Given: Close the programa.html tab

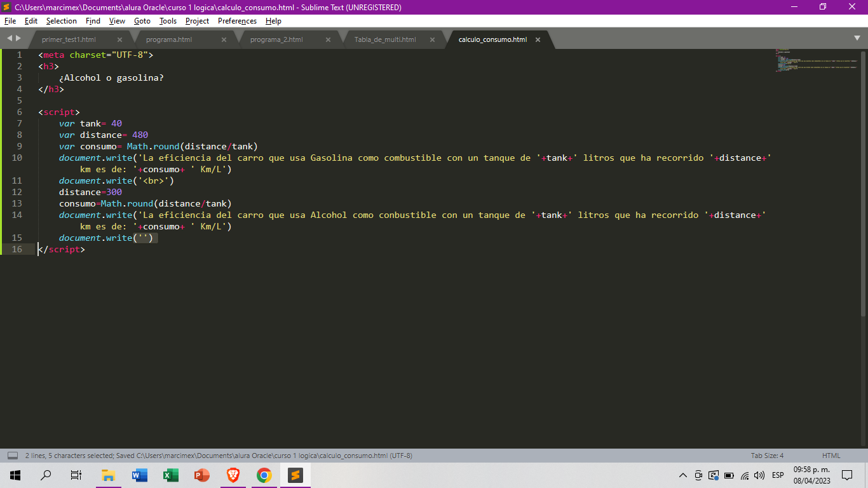Looking at the screenshot, I should 224,39.
